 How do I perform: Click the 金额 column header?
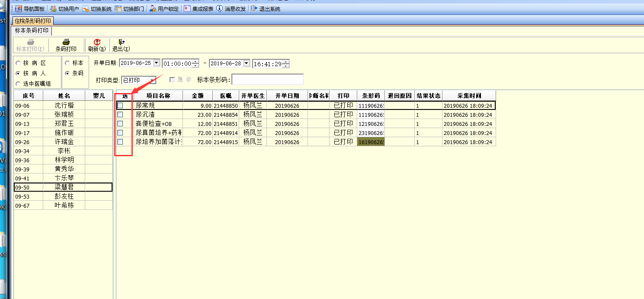coord(198,96)
